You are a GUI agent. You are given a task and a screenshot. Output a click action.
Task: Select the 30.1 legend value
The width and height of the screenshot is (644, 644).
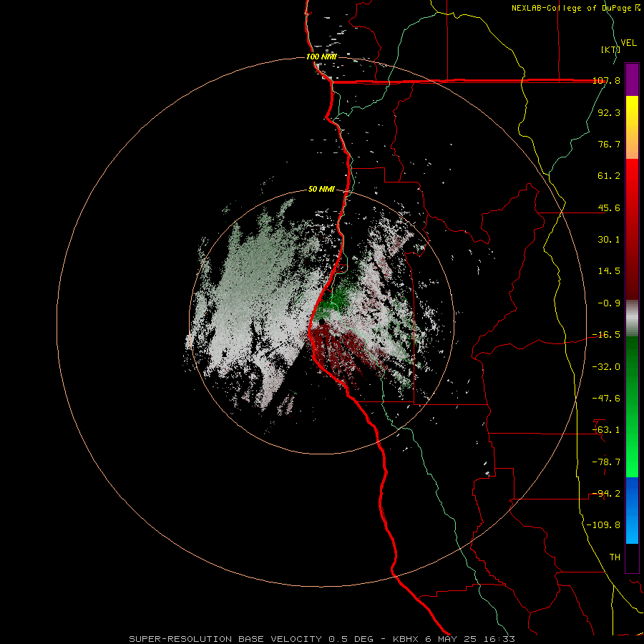click(x=609, y=240)
